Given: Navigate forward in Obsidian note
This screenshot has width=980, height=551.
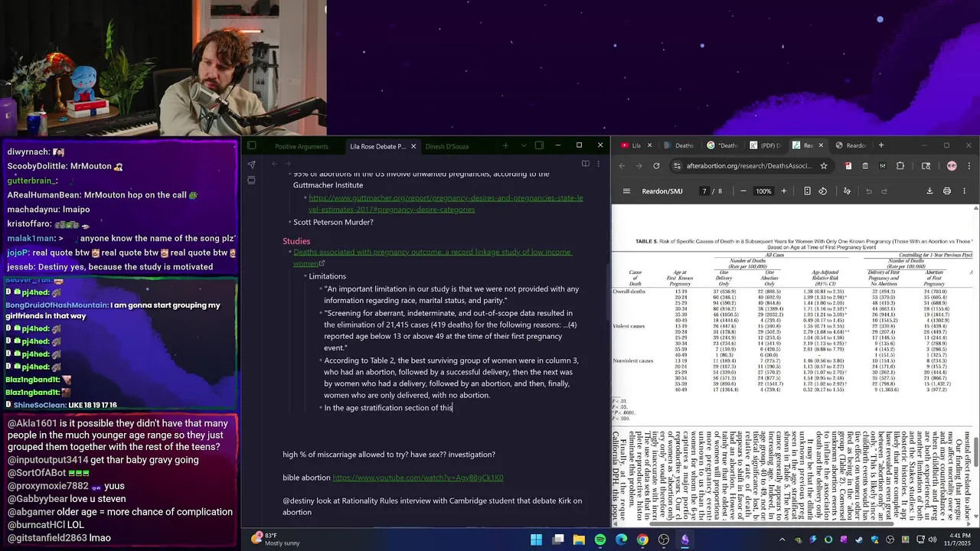Looking at the screenshot, I should click(x=289, y=164).
